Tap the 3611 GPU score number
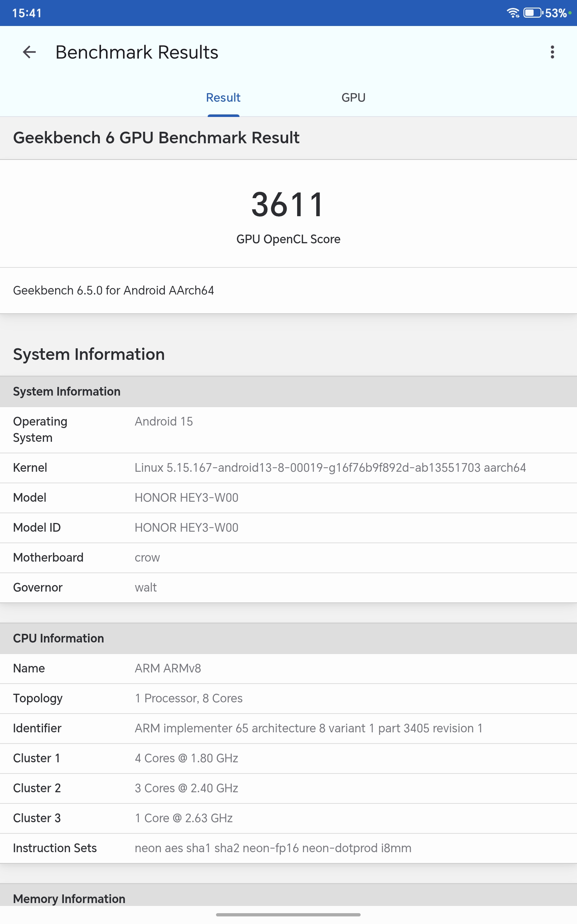 point(288,205)
